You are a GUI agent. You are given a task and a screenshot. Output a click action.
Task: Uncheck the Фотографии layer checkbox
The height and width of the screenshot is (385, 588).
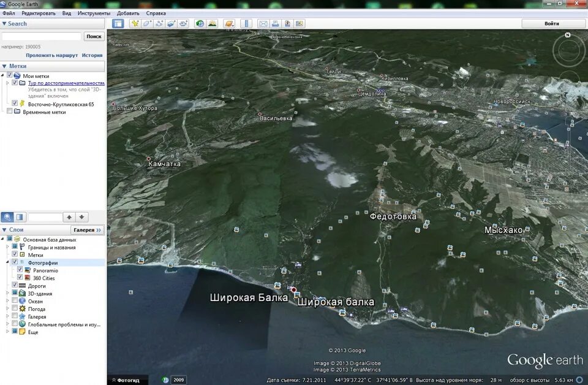tap(15, 262)
